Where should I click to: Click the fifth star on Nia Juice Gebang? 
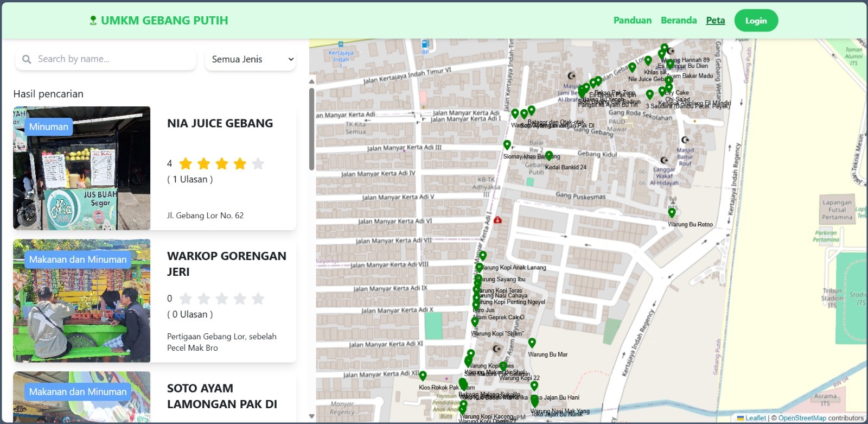[258, 163]
